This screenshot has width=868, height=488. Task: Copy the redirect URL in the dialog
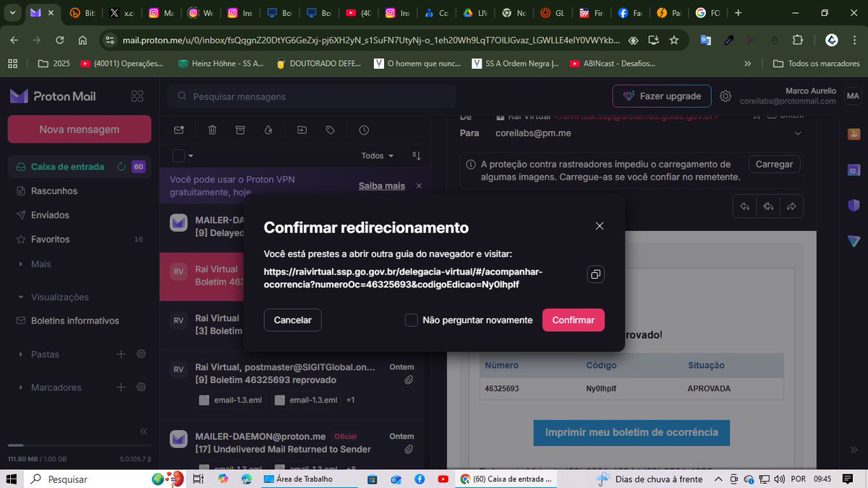pyautogui.click(x=595, y=274)
